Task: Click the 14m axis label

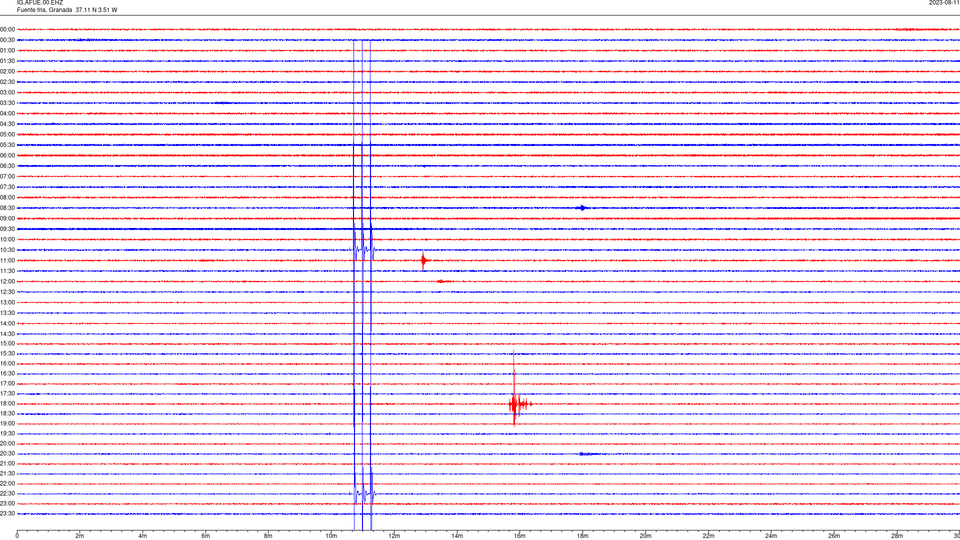Action: pyautogui.click(x=457, y=536)
